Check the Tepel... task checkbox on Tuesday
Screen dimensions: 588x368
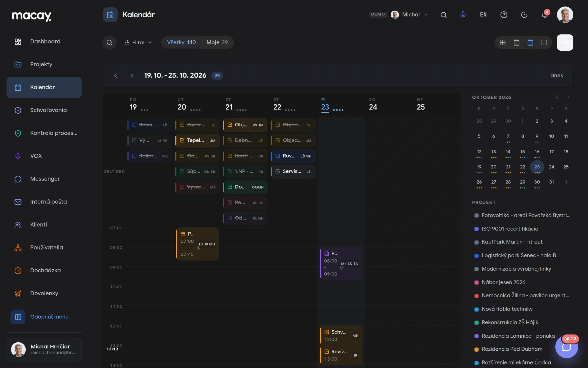[182, 140]
